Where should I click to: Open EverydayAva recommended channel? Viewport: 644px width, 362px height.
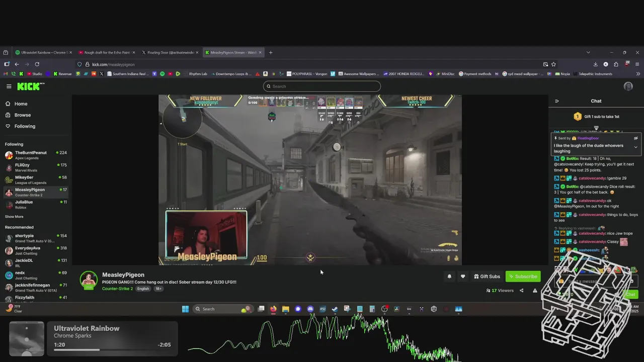click(35, 250)
